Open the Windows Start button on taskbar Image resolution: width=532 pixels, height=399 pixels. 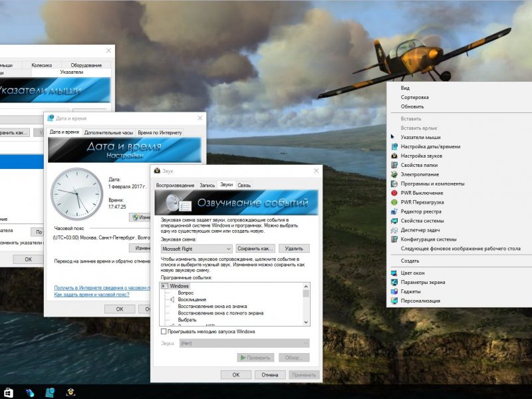point(8,392)
